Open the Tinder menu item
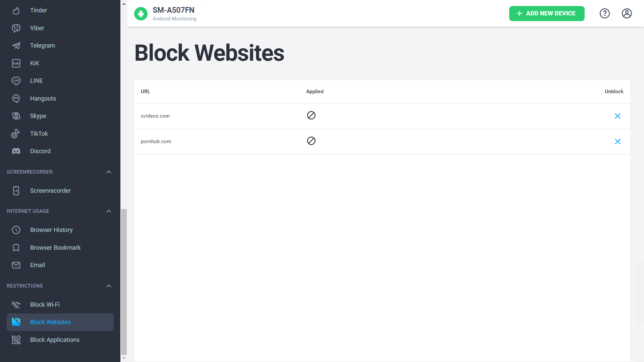The width and height of the screenshot is (644, 362). pyautogui.click(x=60, y=10)
